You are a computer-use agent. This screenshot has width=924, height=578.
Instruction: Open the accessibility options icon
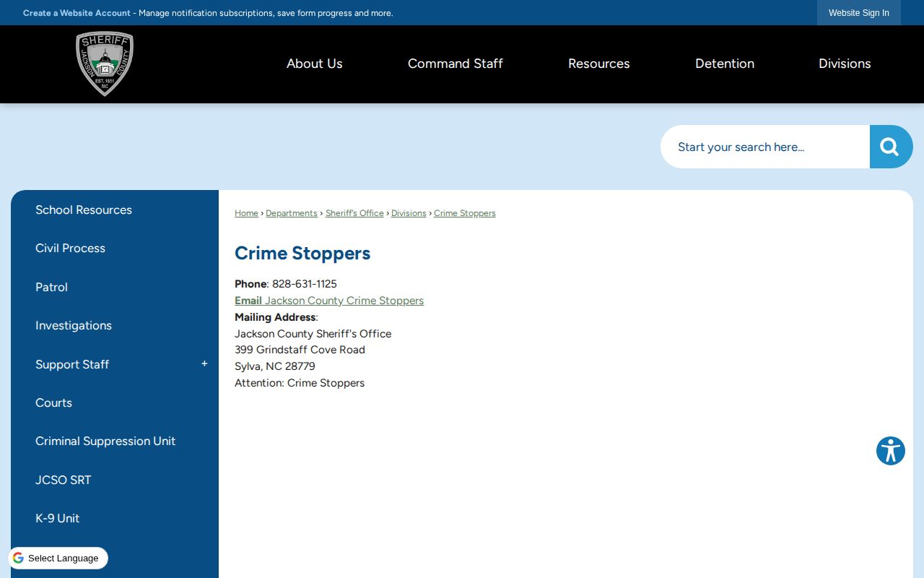pos(891,451)
